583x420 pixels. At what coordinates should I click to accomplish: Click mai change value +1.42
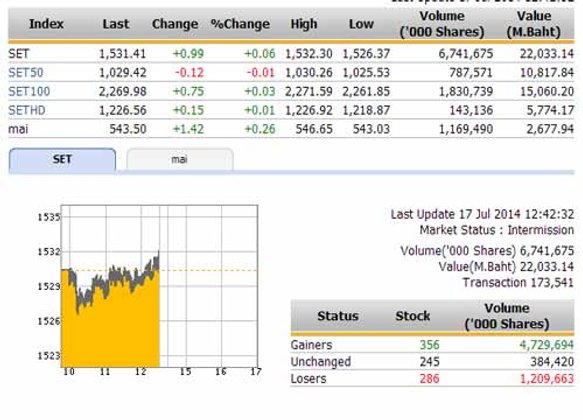(188, 129)
